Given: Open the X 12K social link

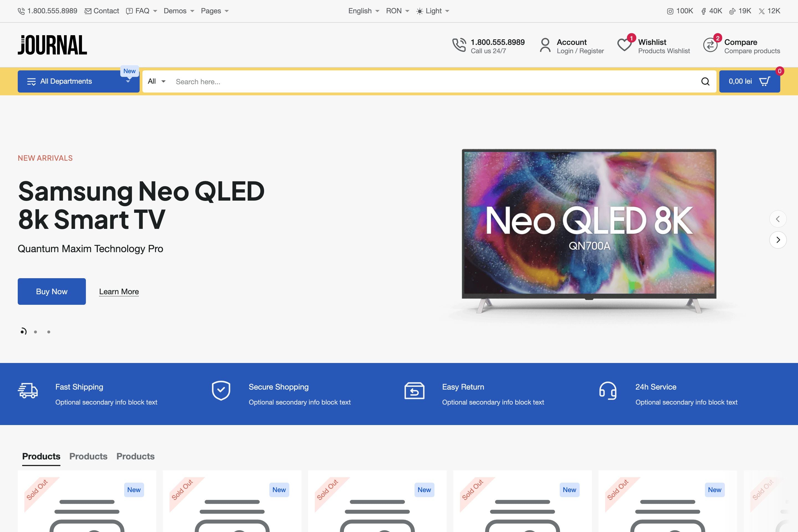Looking at the screenshot, I should pyautogui.click(x=769, y=11).
